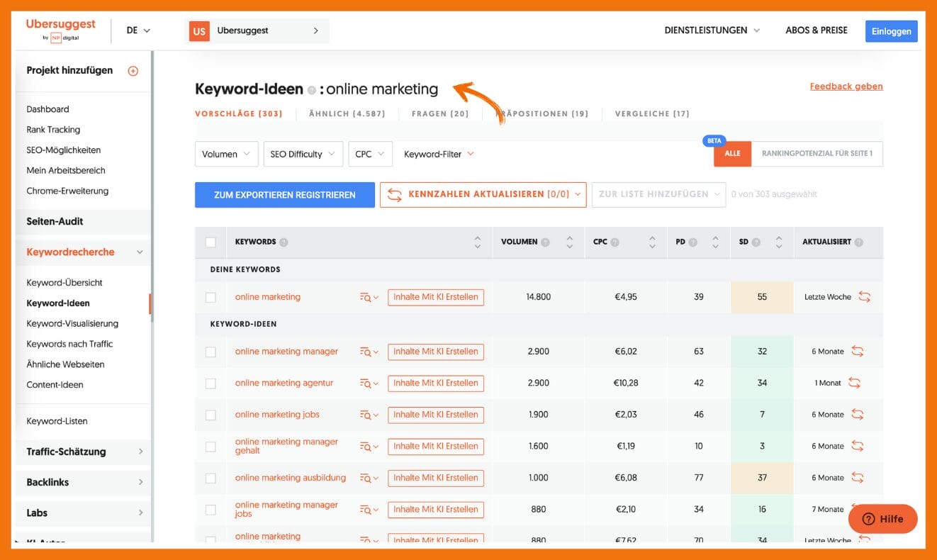This screenshot has height=560, width=937.
Task: Check the box for online marketing manager
Action: pyautogui.click(x=211, y=352)
